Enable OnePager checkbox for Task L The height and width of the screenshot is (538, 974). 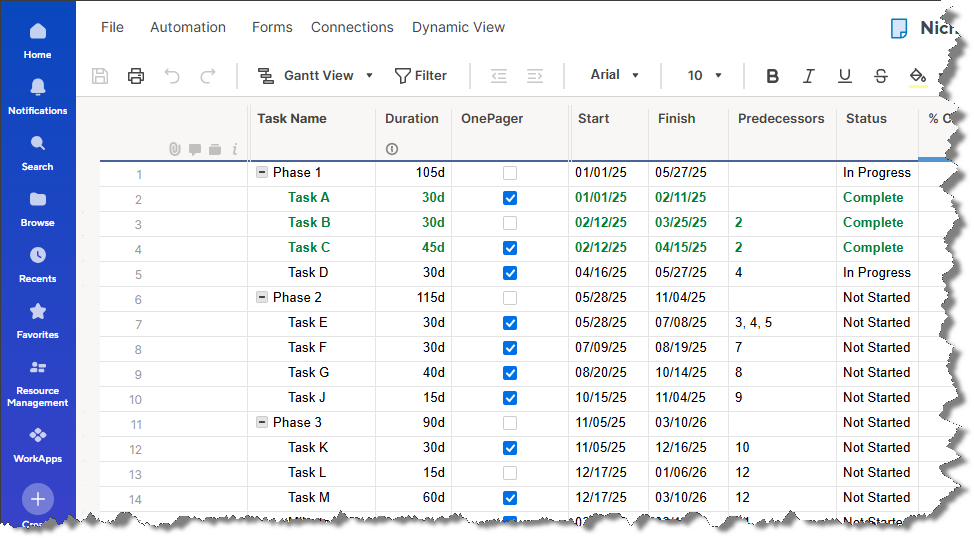click(510, 473)
